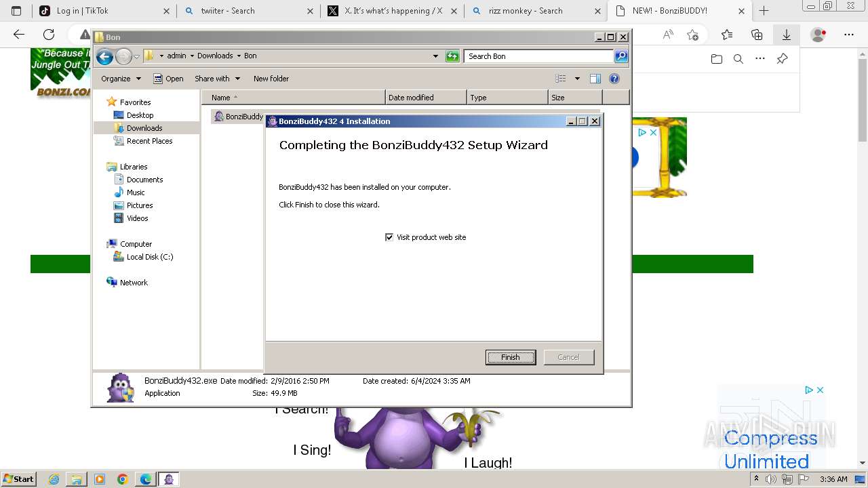Sort by the Type column header
This screenshot has height=488, width=868.
(x=507, y=98)
